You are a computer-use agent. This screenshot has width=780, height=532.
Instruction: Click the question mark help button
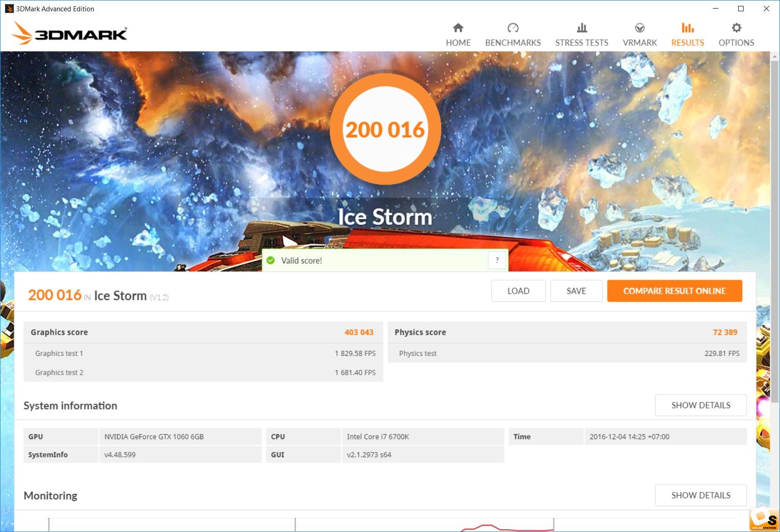[497, 260]
